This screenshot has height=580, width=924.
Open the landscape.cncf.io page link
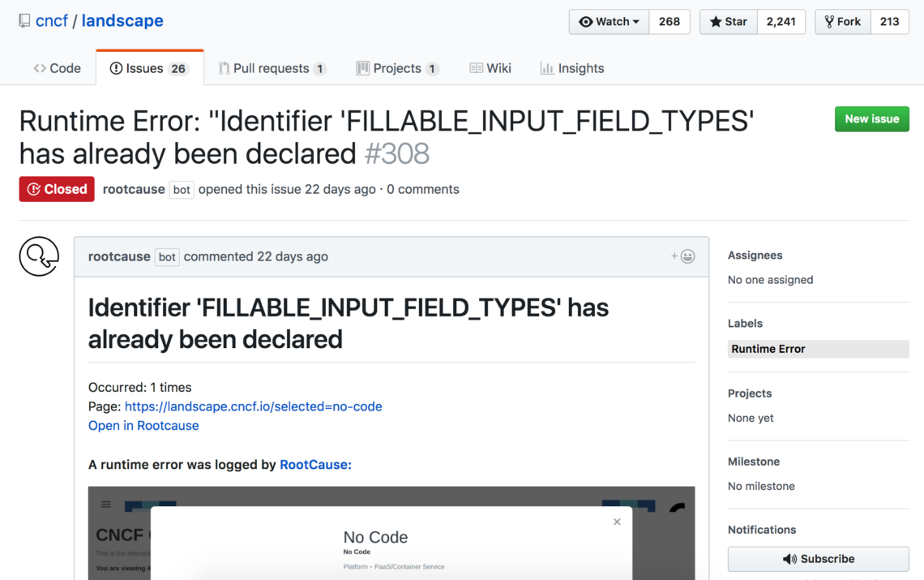click(253, 406)
